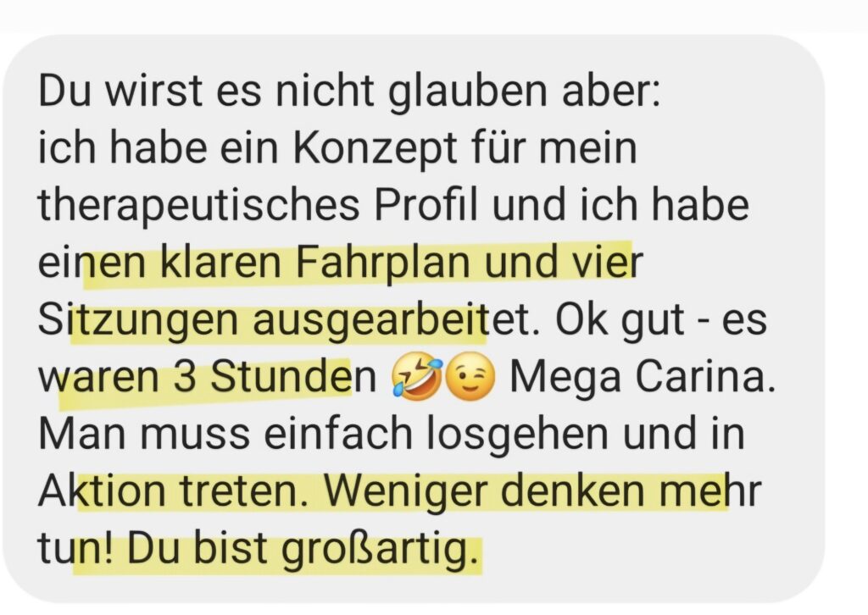868x615 pixels.
Task: Click the highlighted 'Du bist großartig.' text
Action: click(302, 549)
